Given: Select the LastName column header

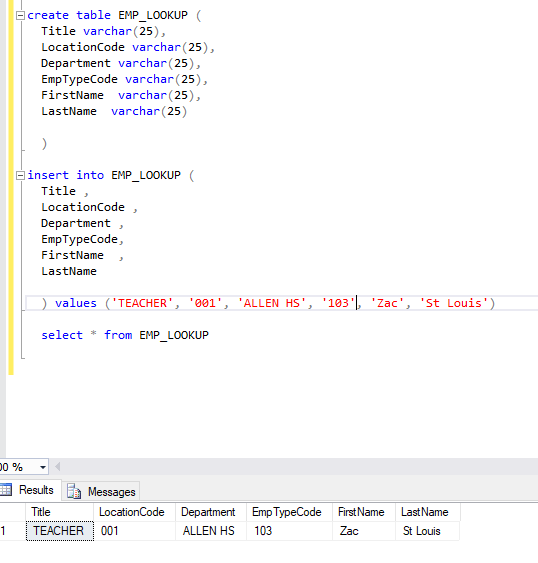Looking at the screenshot, I should [x=427, y=512].
